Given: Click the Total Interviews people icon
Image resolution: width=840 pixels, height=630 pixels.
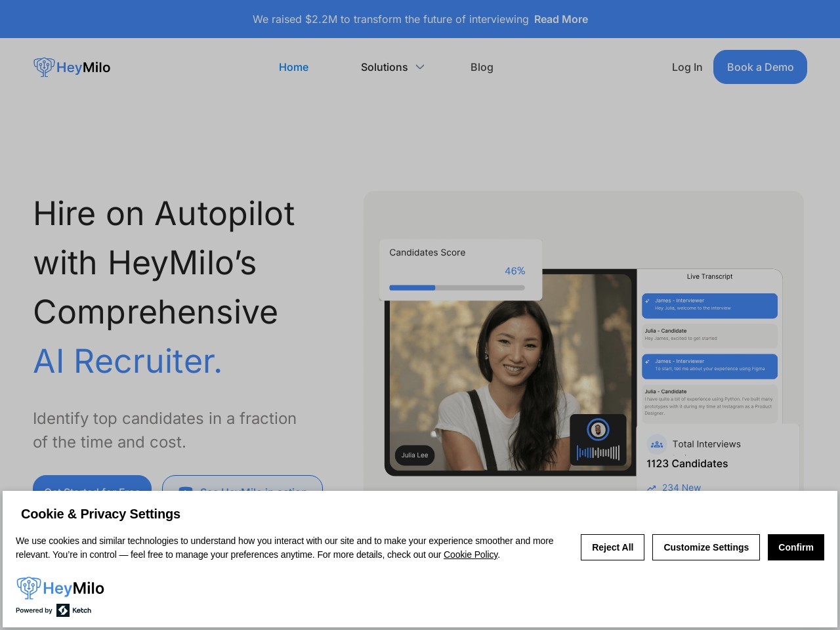Looking at the screenshot, I should [x=657, y=444].
